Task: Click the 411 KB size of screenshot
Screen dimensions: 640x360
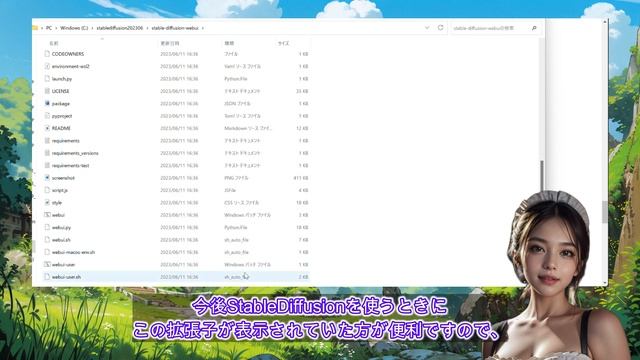Action: point(301,178)
